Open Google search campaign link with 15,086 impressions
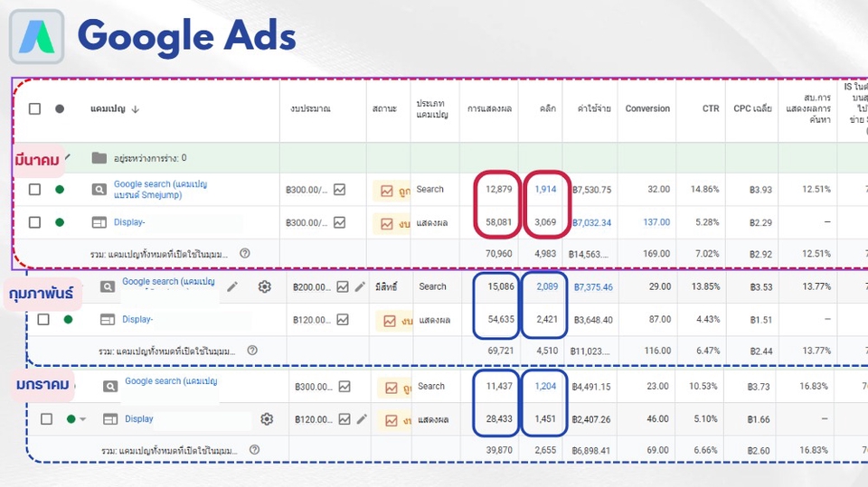 pos(168,281)
